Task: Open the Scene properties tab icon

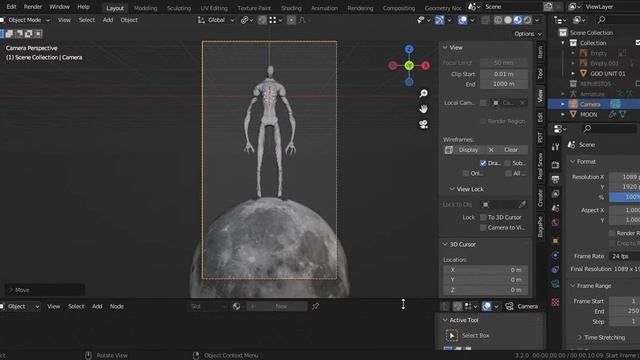Action: 555,208
